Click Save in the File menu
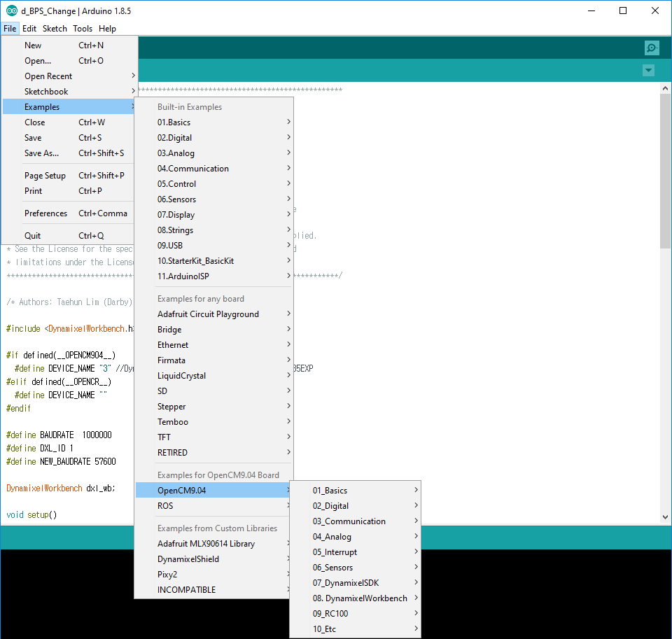 point(69,138)
